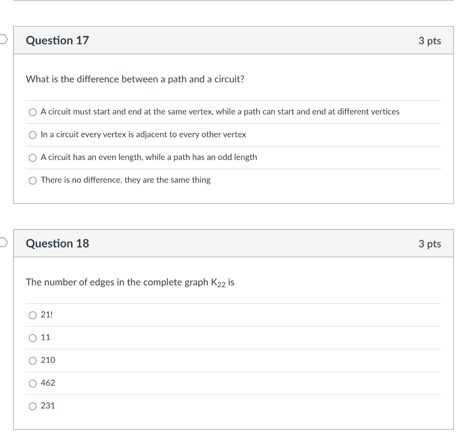Pick radio 'A circuit has an even length'

pos(33,158)
